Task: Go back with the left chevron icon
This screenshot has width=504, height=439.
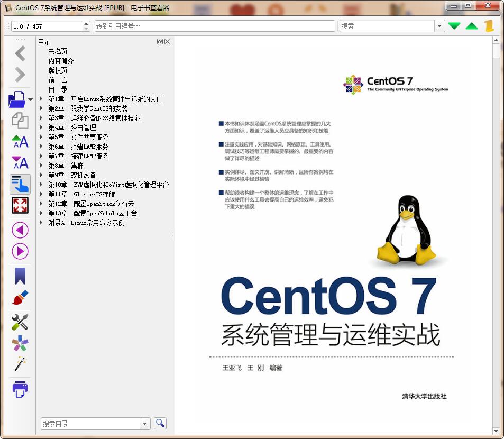Action: click(20, 53)
